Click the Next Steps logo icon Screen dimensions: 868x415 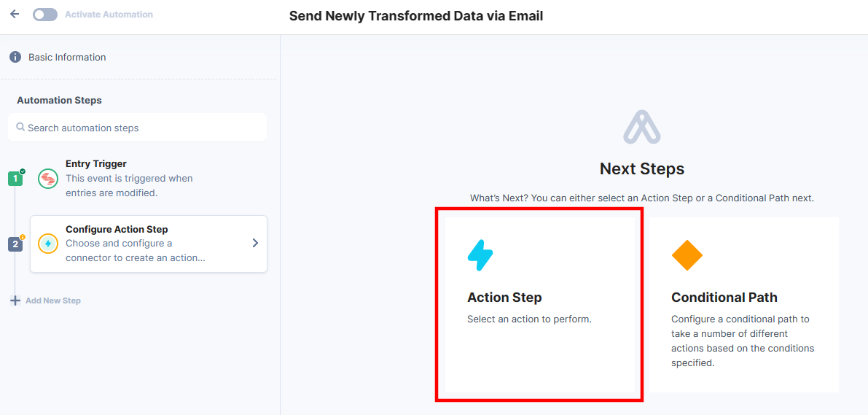pyautogui.click(x=642, y=127)
